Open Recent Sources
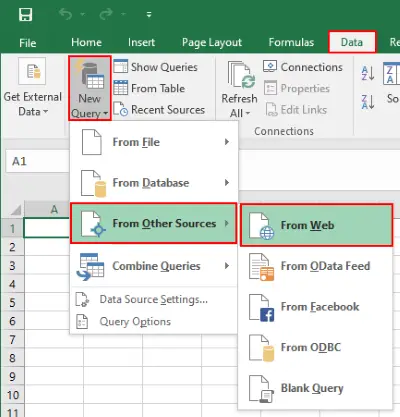 coord(168,110)
